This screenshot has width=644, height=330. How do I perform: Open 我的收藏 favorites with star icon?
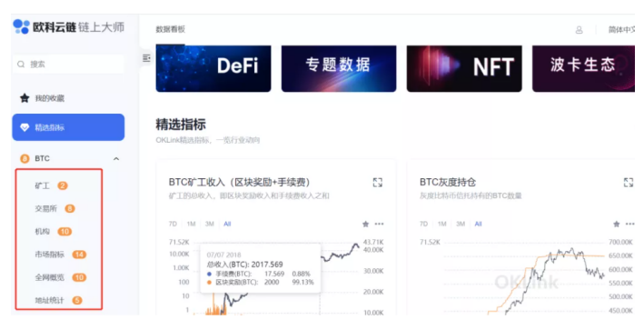42,98
